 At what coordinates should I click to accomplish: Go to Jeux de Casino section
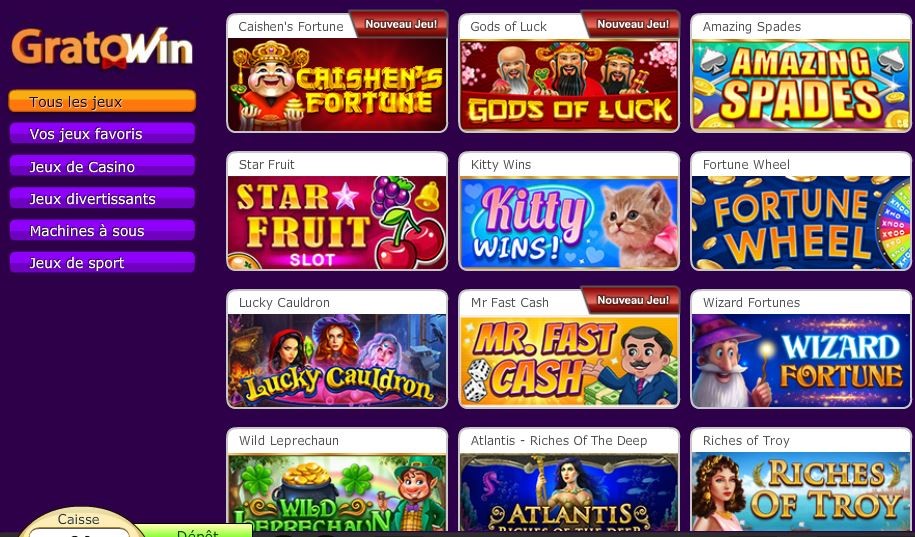[x=102, y=166]
